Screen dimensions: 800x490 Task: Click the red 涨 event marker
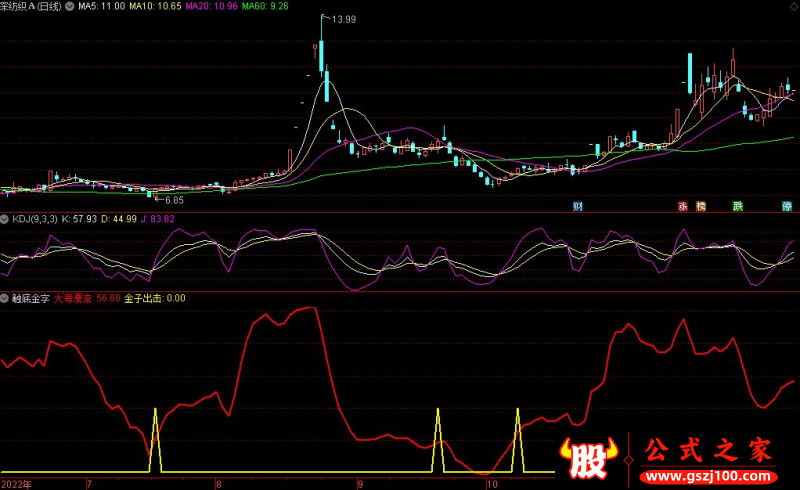click(684, 206)
